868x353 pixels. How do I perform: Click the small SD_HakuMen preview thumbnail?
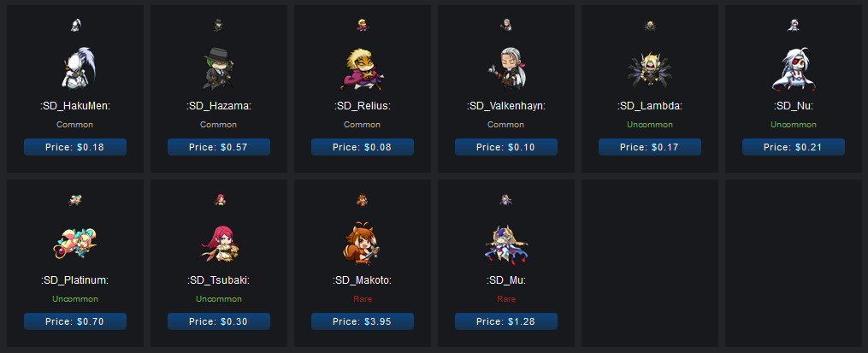point(75,25)
